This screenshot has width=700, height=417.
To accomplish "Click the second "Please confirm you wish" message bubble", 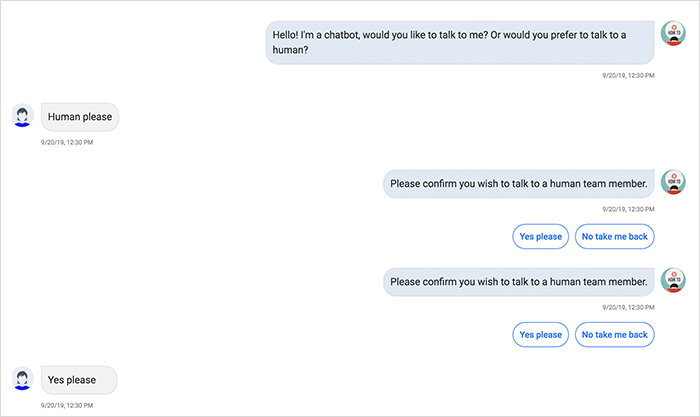I will [x=519, y=282].
